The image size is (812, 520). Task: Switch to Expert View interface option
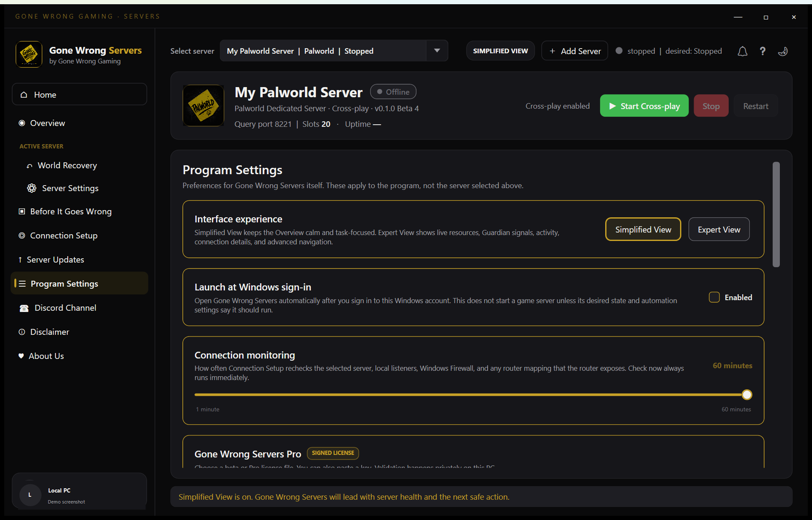(719, 229)
